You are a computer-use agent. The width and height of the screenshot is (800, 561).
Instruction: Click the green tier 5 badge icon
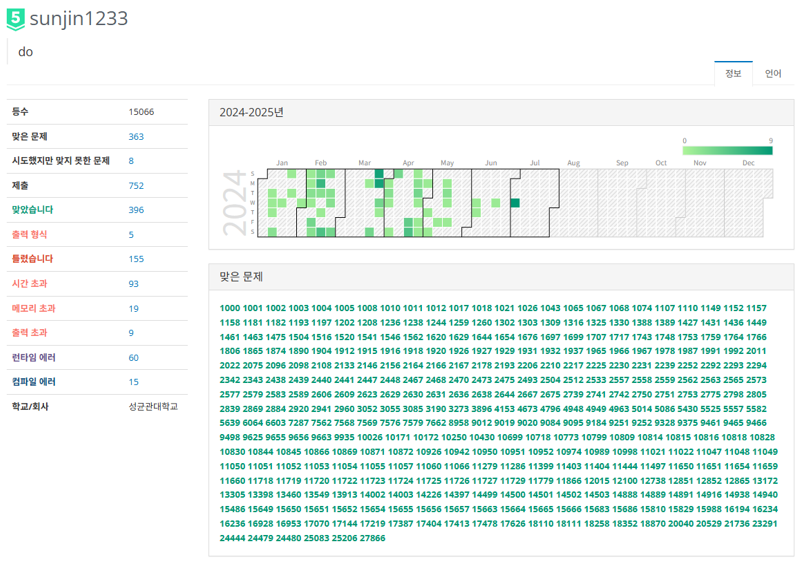pos(16,18)
